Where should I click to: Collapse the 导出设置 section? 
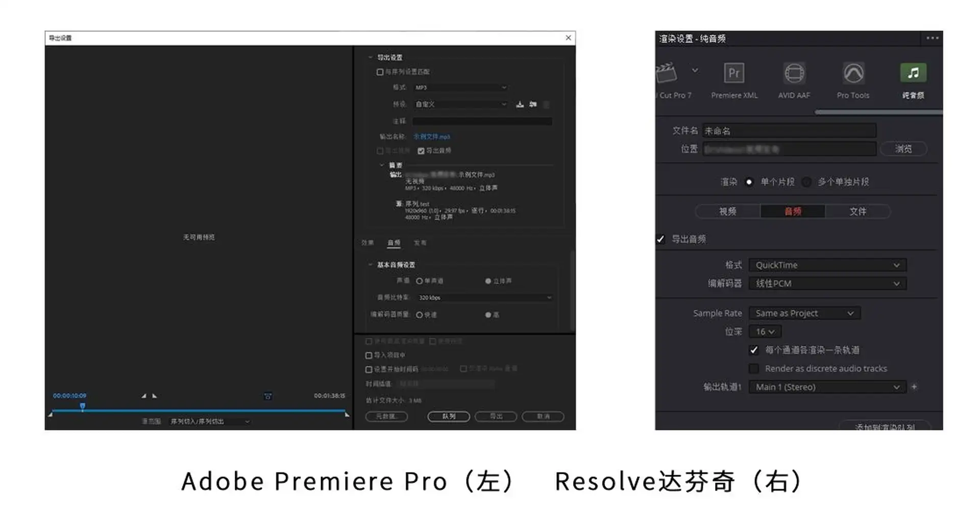370,58
